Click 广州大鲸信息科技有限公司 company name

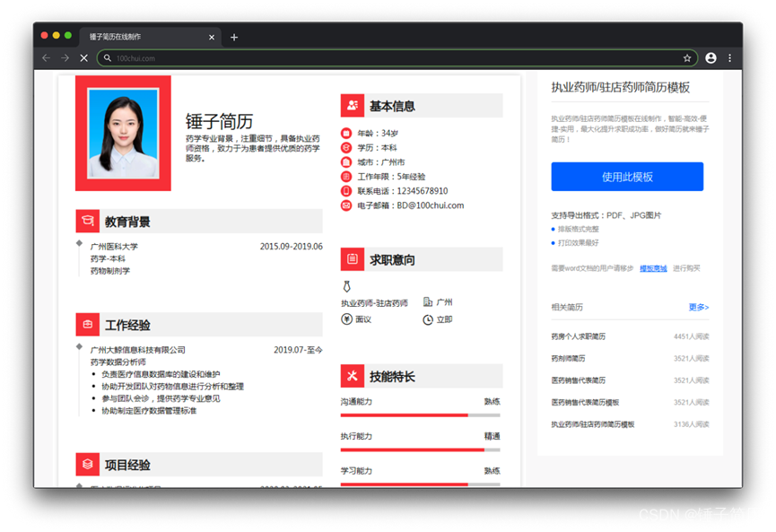click(137, 350)
